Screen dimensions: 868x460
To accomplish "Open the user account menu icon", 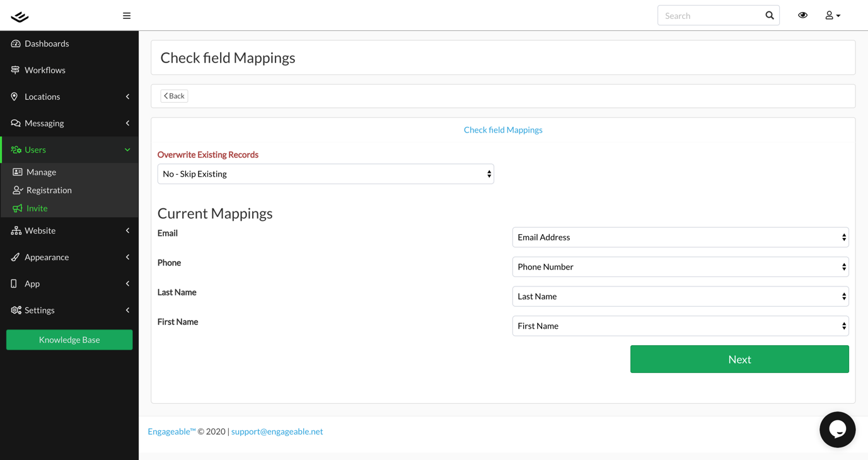I will click(832, 15).
